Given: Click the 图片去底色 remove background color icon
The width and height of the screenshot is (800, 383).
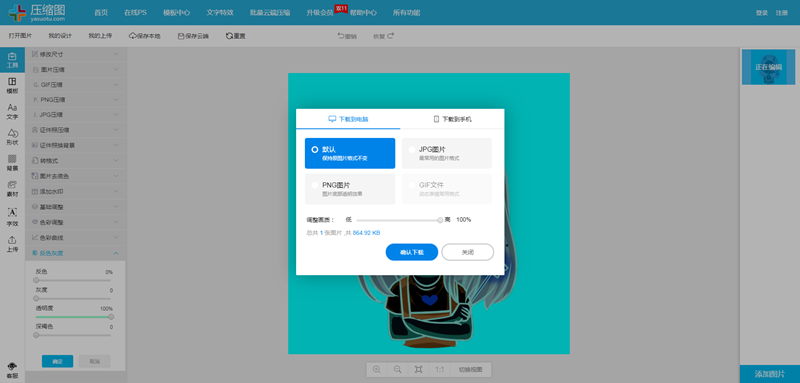Looking at the screenshot, I should click(x=35, y=176).
